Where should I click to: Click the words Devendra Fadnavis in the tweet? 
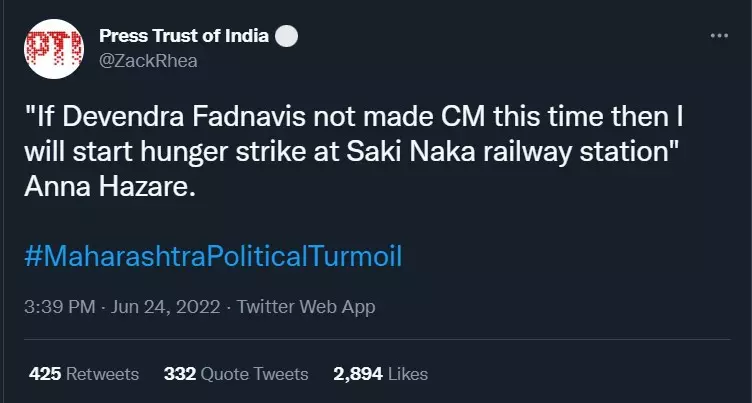pyautogui.click(x=184, y=118)
